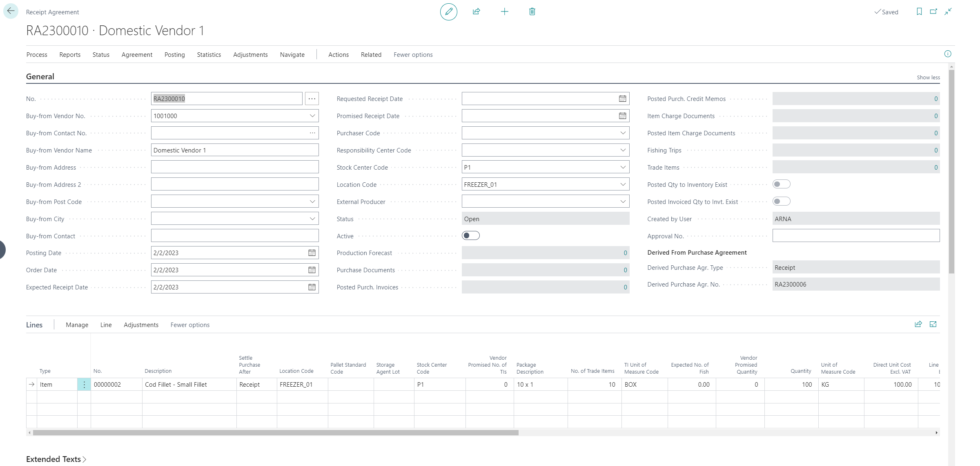Expand Buy-from Vendor No. dropdown

click(x=312, y=116)
